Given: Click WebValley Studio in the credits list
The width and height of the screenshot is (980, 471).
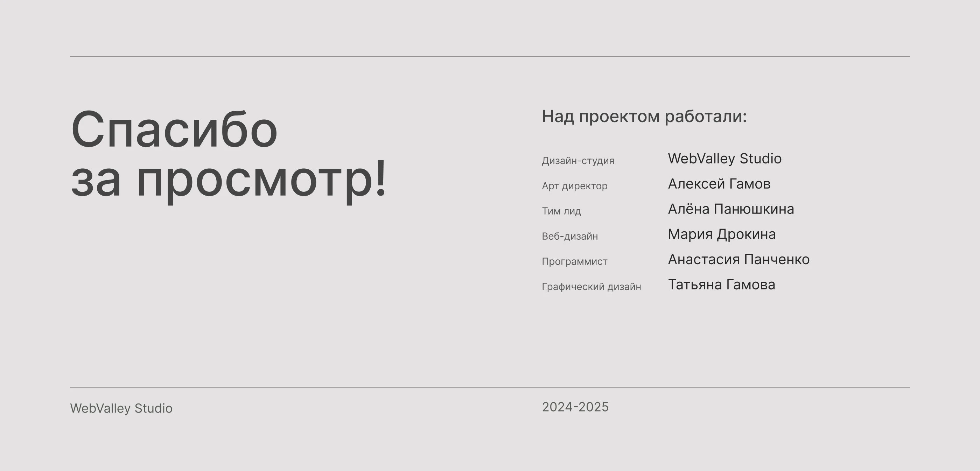Looking at the screenshot, I should (x=724, y=159).
